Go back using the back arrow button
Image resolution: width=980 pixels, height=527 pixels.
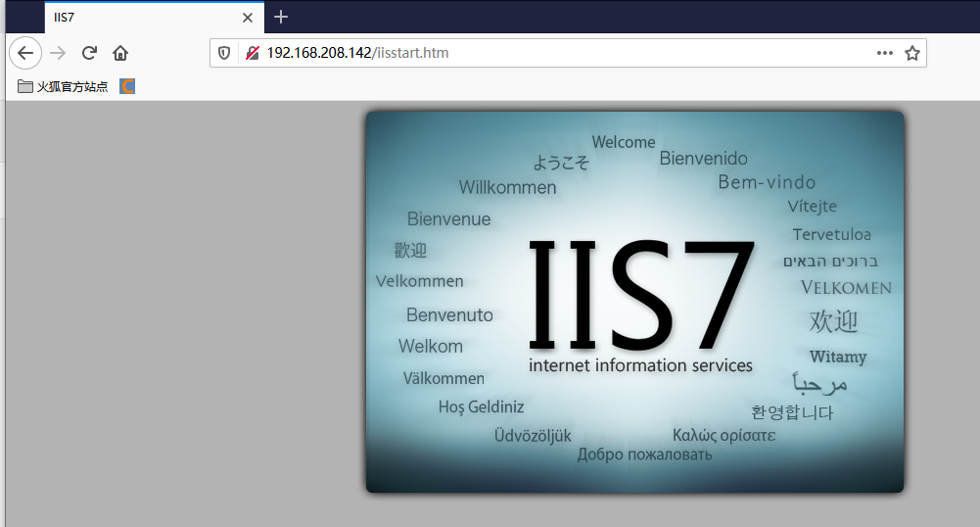(x=25, y=53)
